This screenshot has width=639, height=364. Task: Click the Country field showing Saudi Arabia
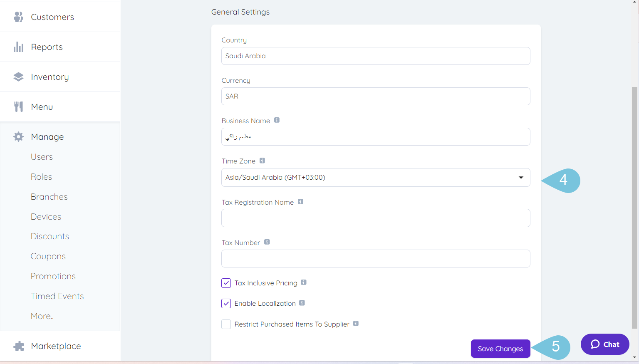tap(376, 56)
